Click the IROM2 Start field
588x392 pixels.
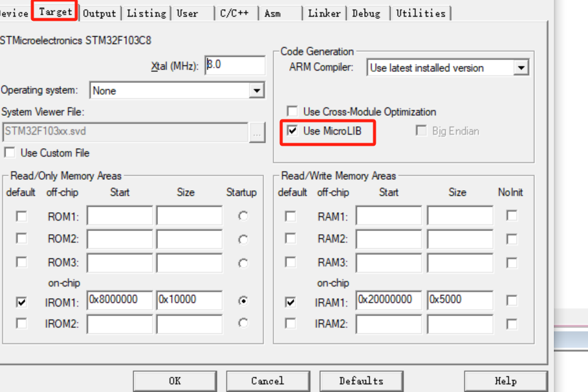click(120, 324)
